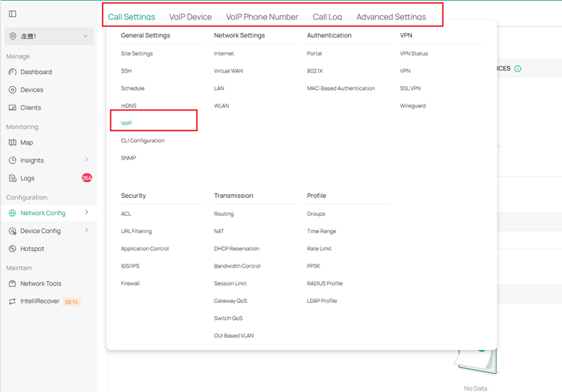Open the Schedule settings link
Viewport: 562px width, 392px height.
tap(133, 88)
